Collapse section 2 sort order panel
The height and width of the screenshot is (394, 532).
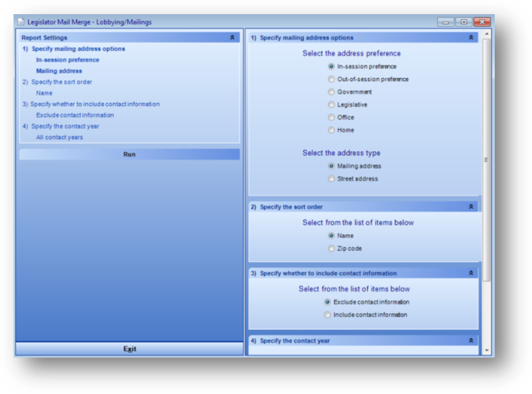click(x=471, y=206)
